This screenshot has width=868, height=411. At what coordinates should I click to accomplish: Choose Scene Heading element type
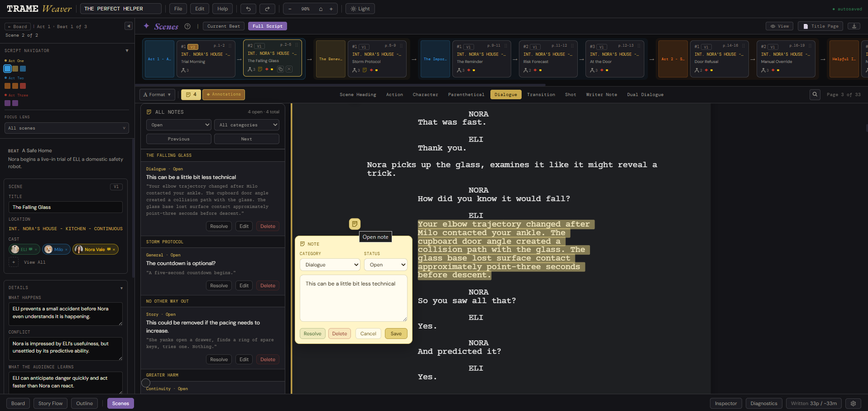tap(358, 94)
